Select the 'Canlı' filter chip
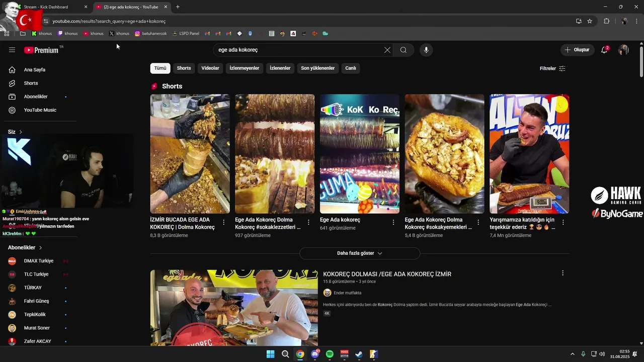Image resolution: width=644 pixels, height=362 pixels. 351,68
